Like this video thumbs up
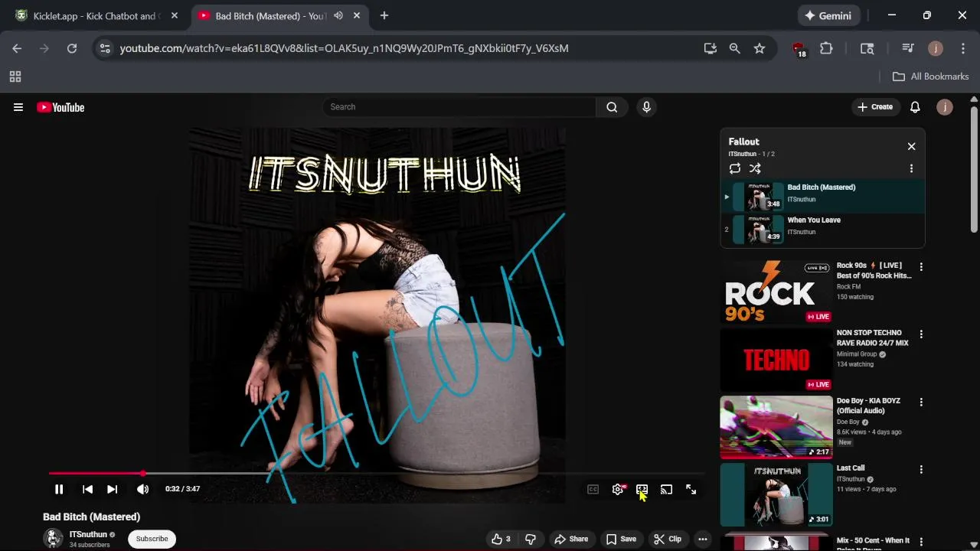This screenshot has height=551, width=980. click(501, 539)
